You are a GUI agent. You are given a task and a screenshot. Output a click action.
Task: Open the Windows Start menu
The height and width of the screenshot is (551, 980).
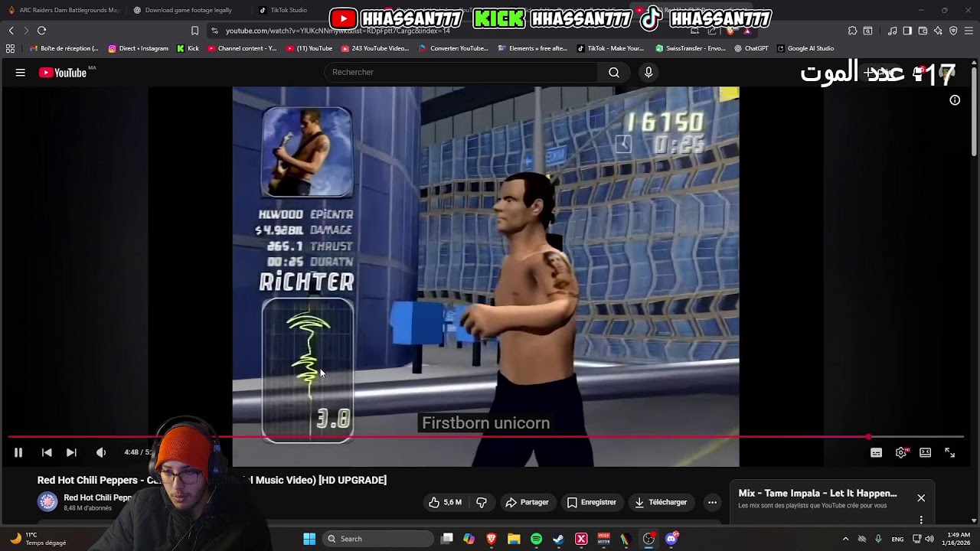309,539
